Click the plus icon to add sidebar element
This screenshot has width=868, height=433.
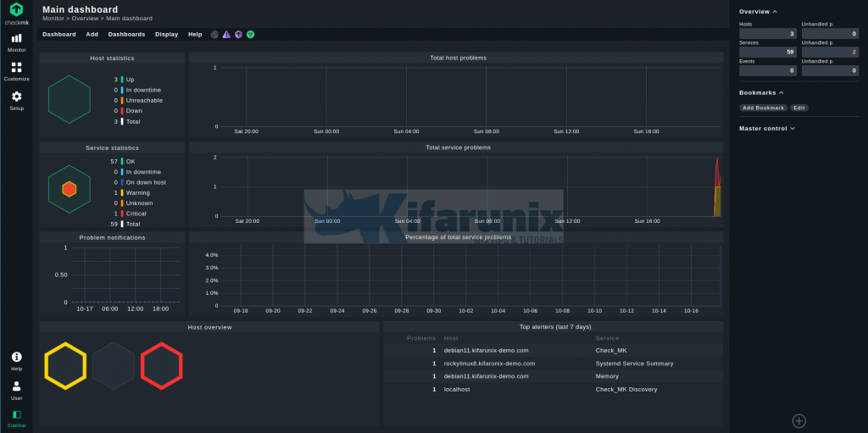tap(798, 421)
